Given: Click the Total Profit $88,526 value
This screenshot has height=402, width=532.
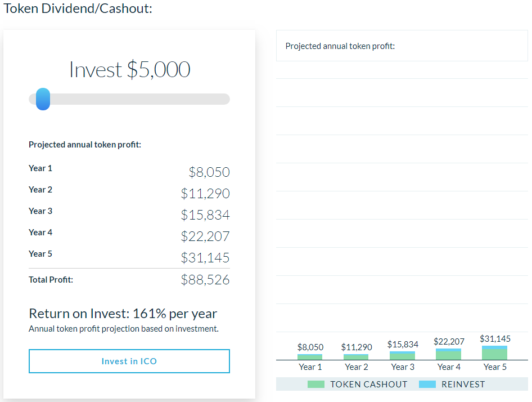Looking at the screenshot, I should click(x=205, y=279).
